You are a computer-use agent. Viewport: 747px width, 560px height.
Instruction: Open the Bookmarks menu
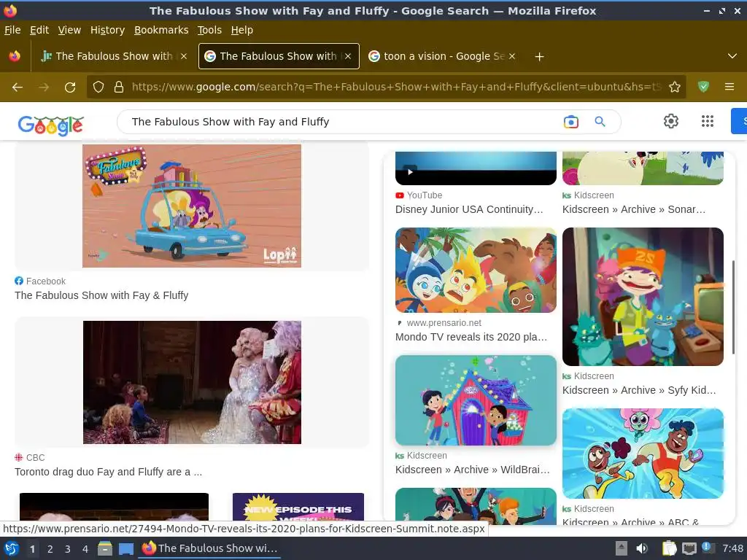click(x=161, y=30)
